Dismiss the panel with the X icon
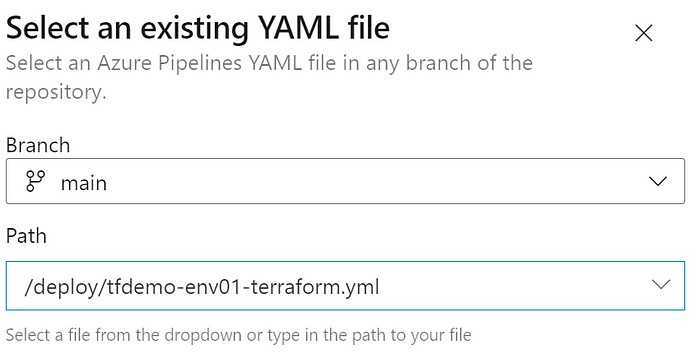This screenshot has height=363, width=700. pos(643,33)
